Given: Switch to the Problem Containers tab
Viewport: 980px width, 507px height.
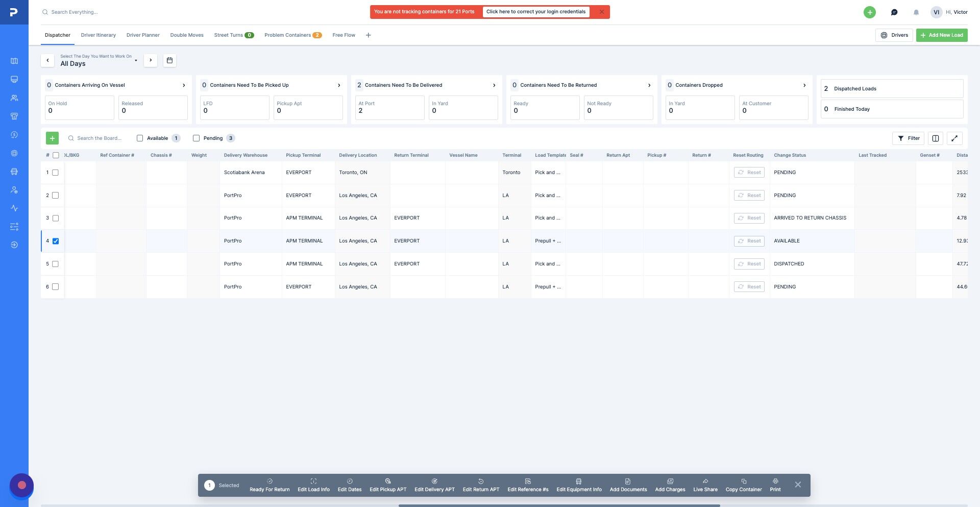Looking at the screenshot, I should (293, 35).
